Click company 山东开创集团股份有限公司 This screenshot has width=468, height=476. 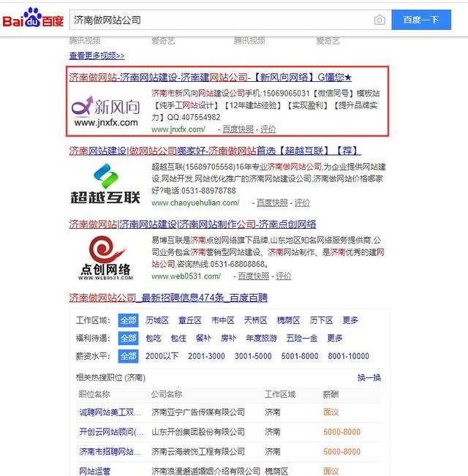tap(198, 431)
